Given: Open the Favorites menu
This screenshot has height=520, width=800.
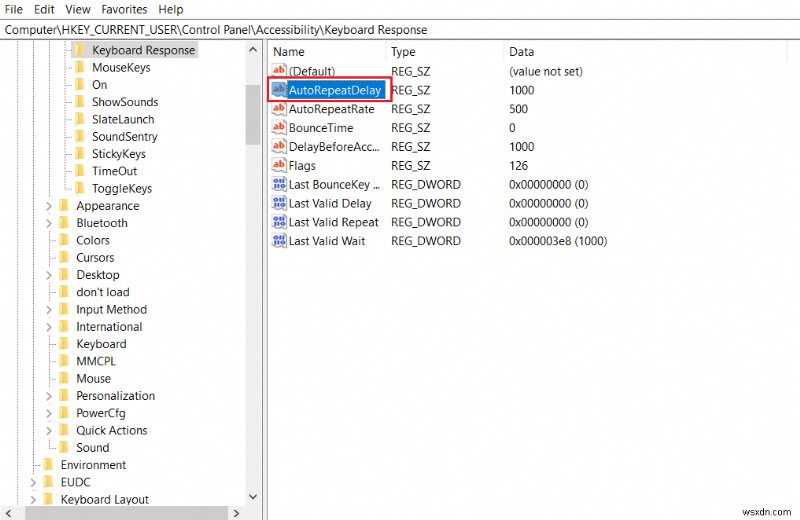Looking at the screenshot, I should click(124, 9).
